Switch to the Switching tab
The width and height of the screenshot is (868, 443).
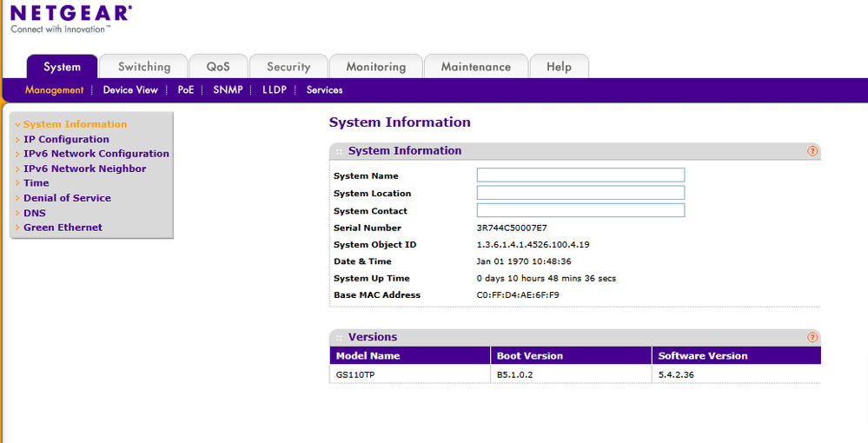point(144,67)
